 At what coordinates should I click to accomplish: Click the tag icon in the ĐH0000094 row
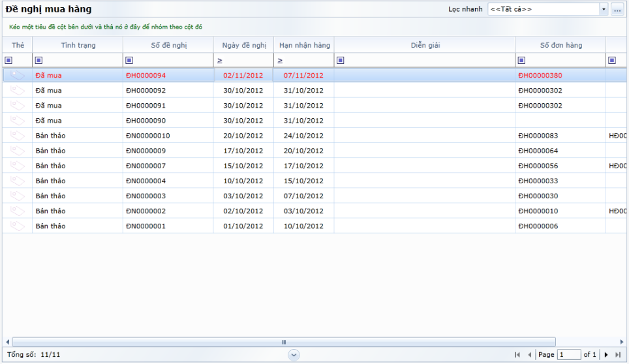17,76
